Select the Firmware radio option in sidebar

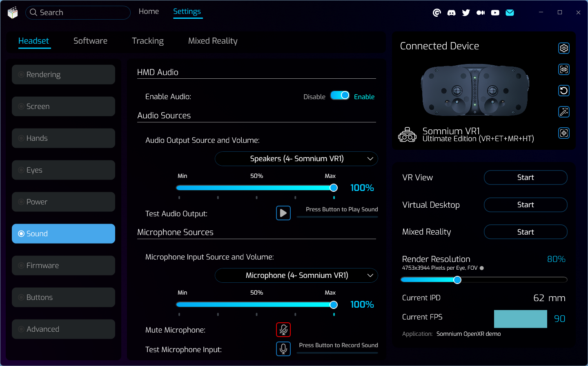point(63,266)
